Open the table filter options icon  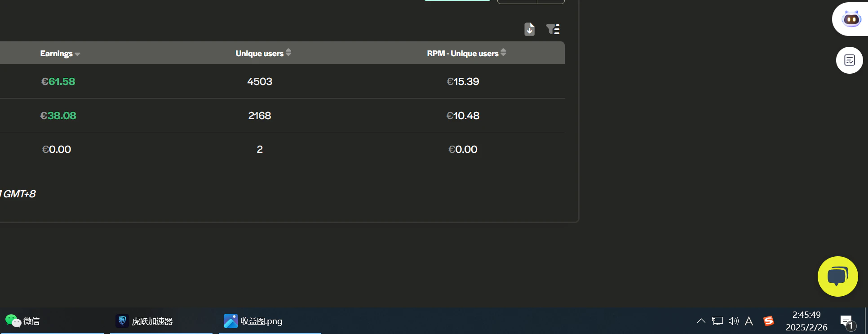[553, 29]
